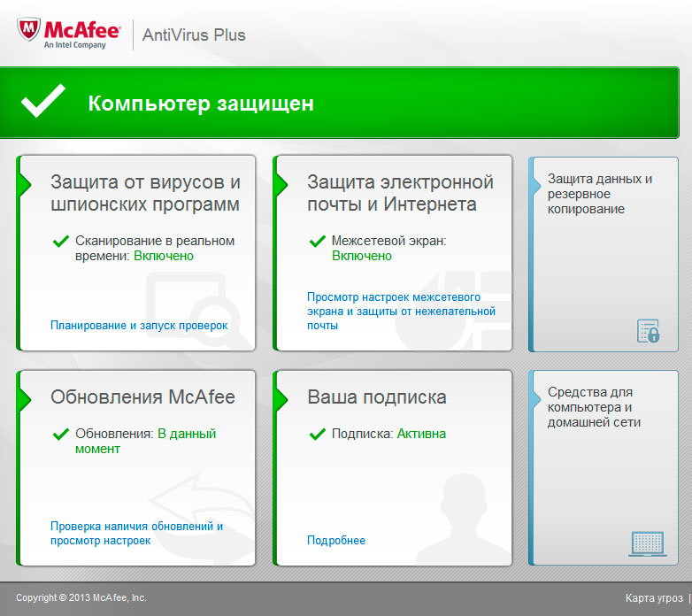Image resolution: width=692 pixels, height=616 pixels.
Task: Click the Подробнее subscription link
Action: click(x=336, y=540)
